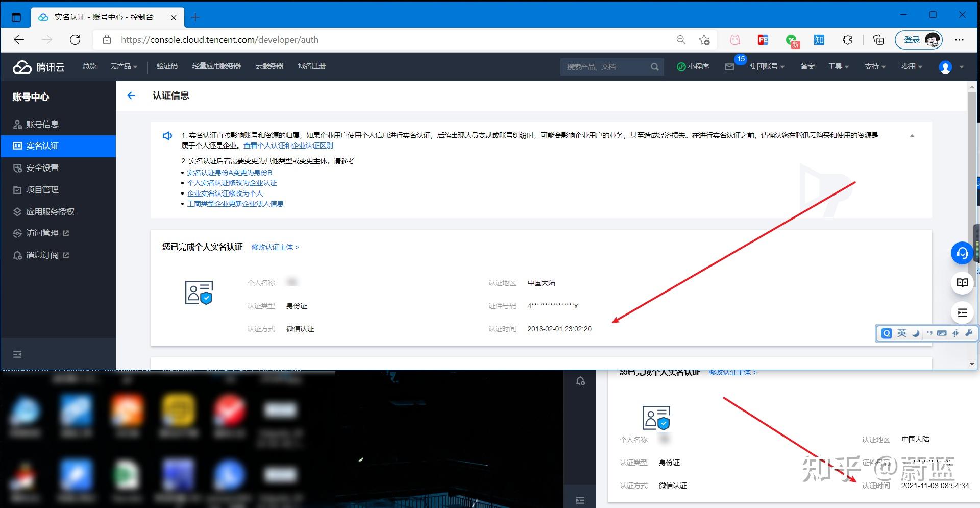Open the user avatar in the console header
This screenshot has height=508, width=980.
[x=945, y=67]
